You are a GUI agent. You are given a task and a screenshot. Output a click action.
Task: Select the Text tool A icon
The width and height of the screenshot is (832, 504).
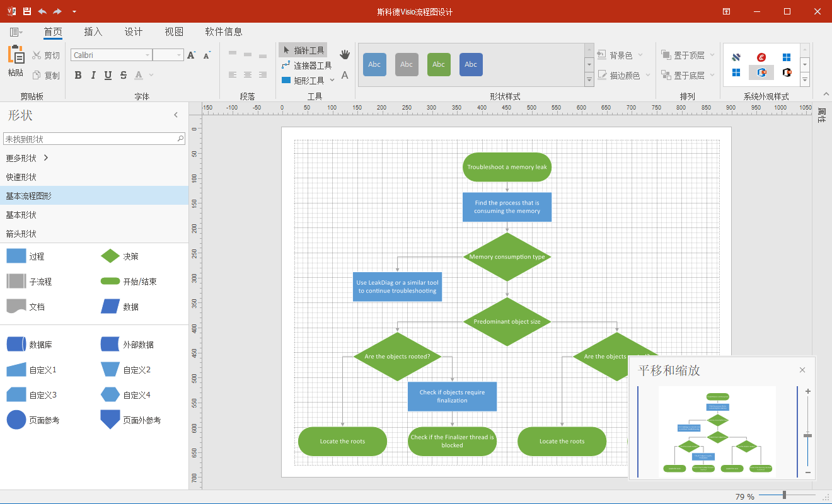[345, 76]
